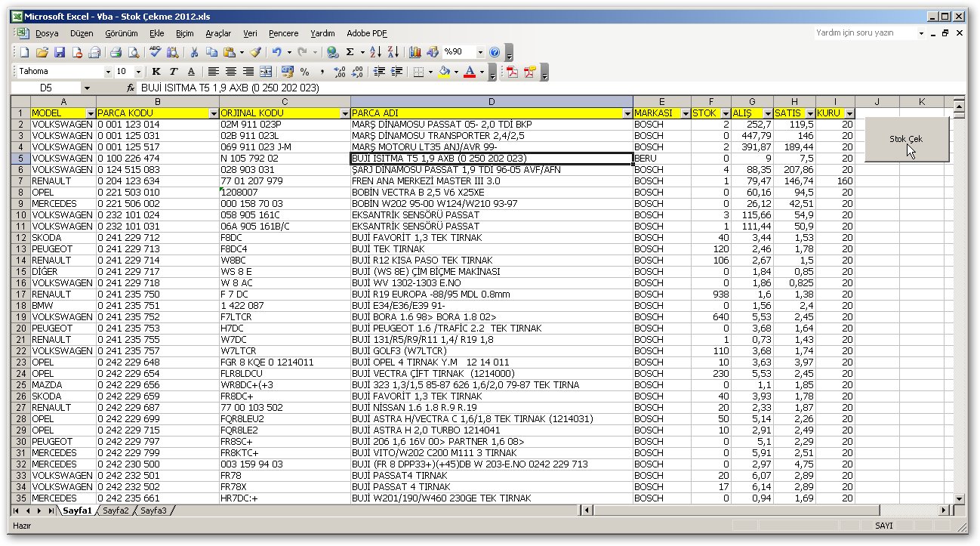Open the STOK filter dropdown

[725, 113]
